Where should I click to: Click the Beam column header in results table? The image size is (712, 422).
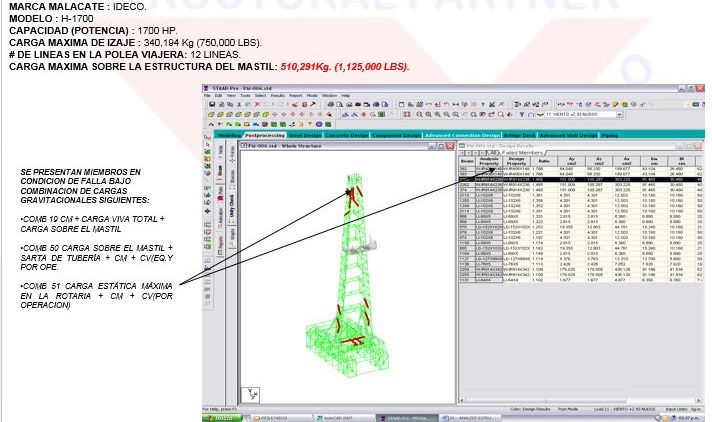[x=467, y=162]
